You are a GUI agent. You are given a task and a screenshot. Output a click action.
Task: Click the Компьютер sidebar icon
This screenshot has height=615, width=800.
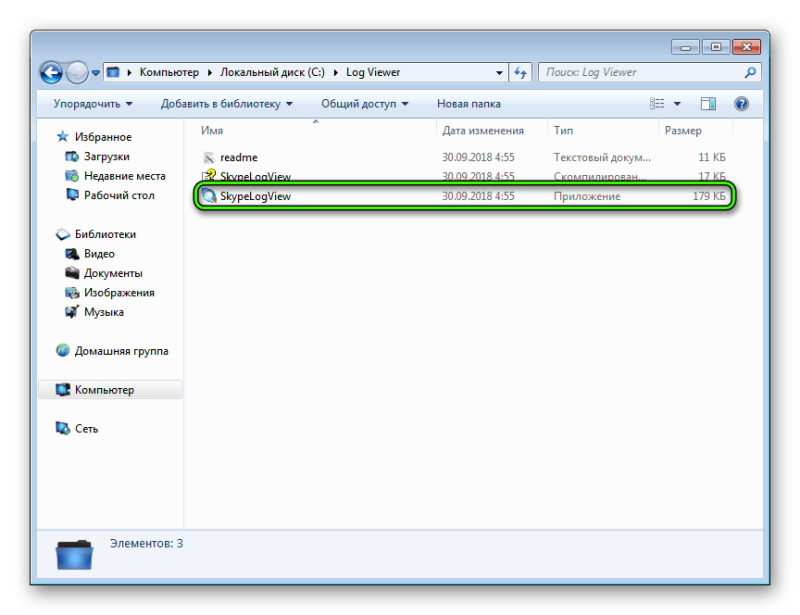coord(62,390)
